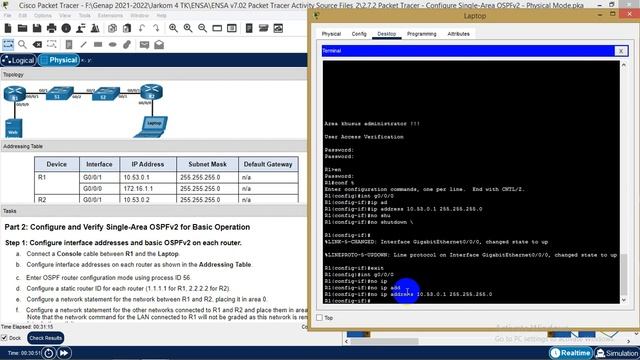The image size is (640, 360).
Task: Power cycle devices with the reset icon
Action: pos(49,353)
